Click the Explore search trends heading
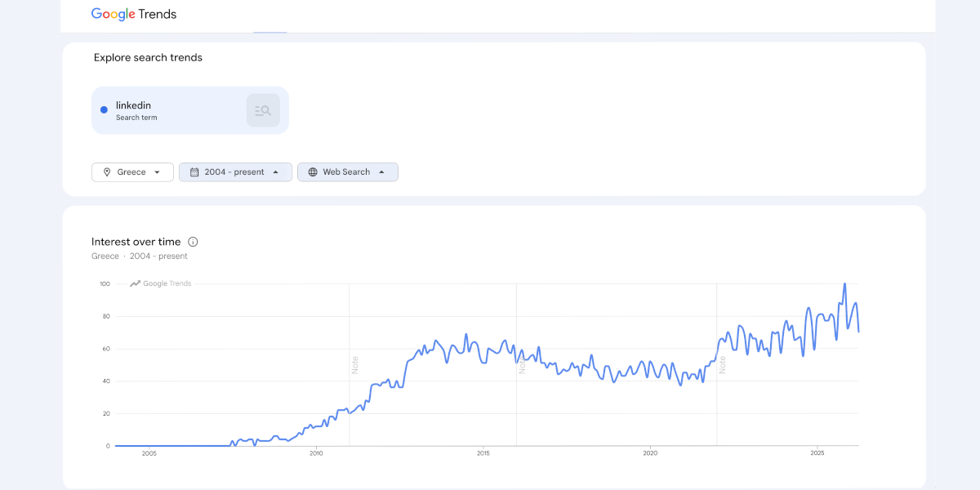The height and width of the screenshot is (490, 980). [148, 57]
